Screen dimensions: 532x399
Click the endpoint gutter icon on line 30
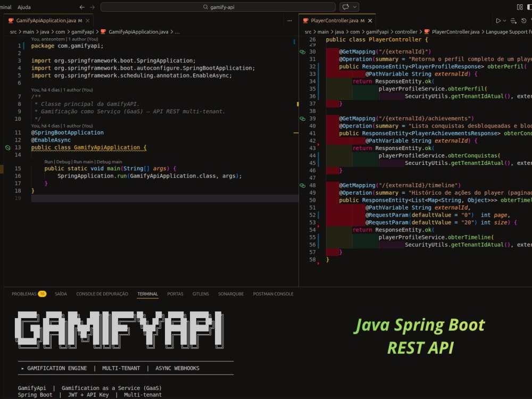click(x=302, y=52)
